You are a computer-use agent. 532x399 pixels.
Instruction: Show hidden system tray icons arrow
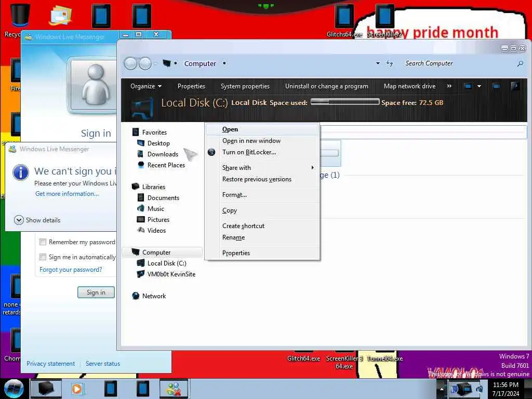pos(442,389)
